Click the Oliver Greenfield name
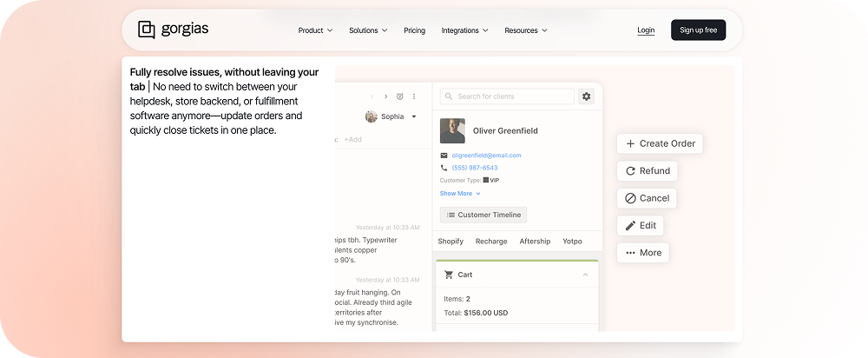This screenshot has width=868, height=358. (x=505, y=131)
